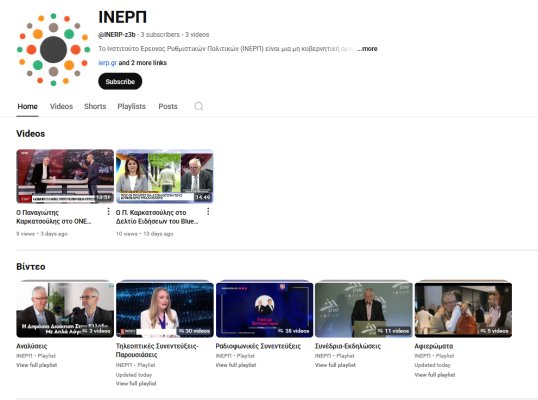Click 'Updated today' under Τηλεοπτικές Συνεντεύξεις

134,375
